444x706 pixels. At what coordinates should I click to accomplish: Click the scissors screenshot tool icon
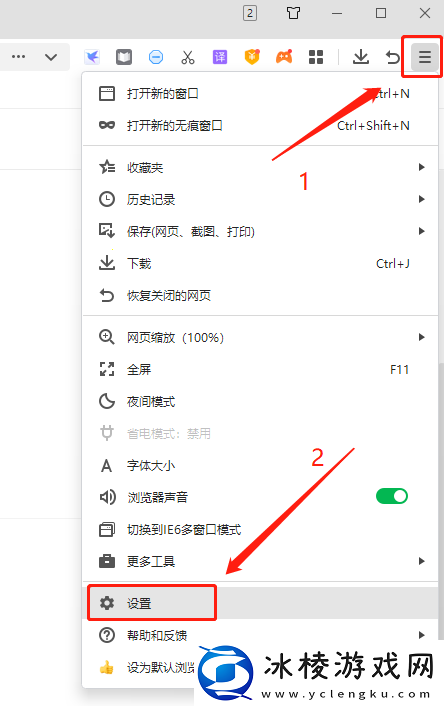tap(188, 57)
